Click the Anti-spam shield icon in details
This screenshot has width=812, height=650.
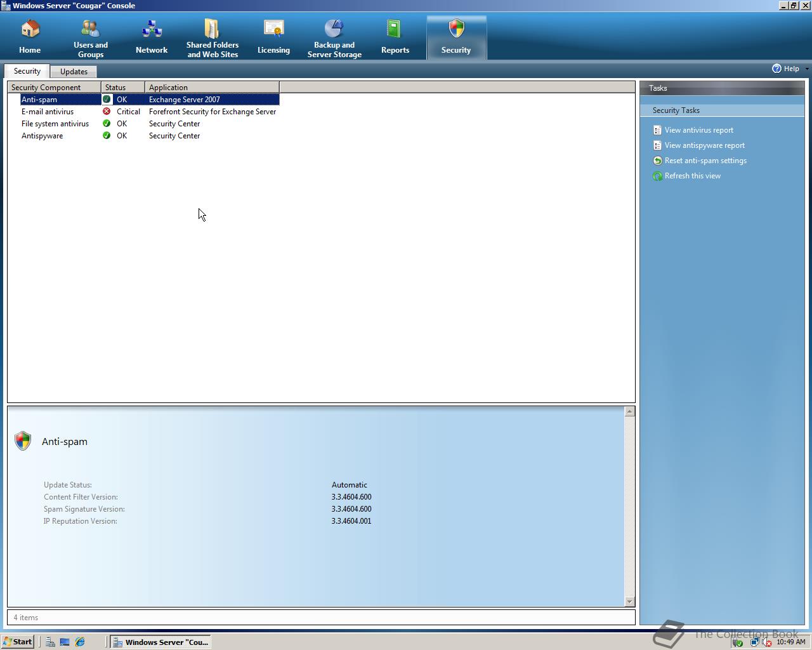tap(23, 441)
